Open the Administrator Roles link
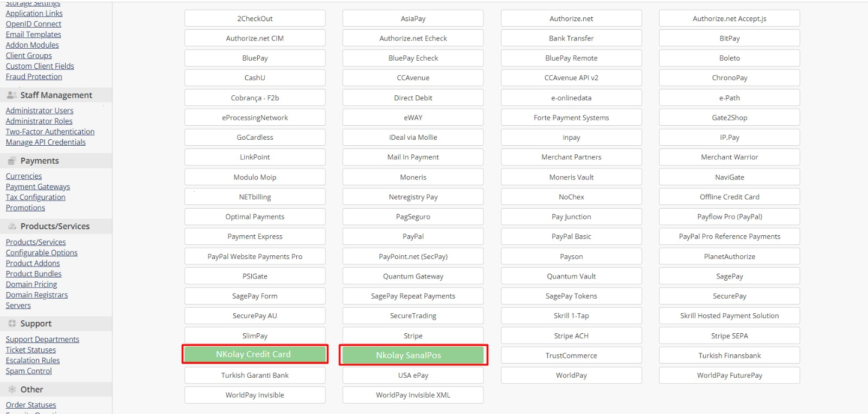 click(x=39, y=121)
